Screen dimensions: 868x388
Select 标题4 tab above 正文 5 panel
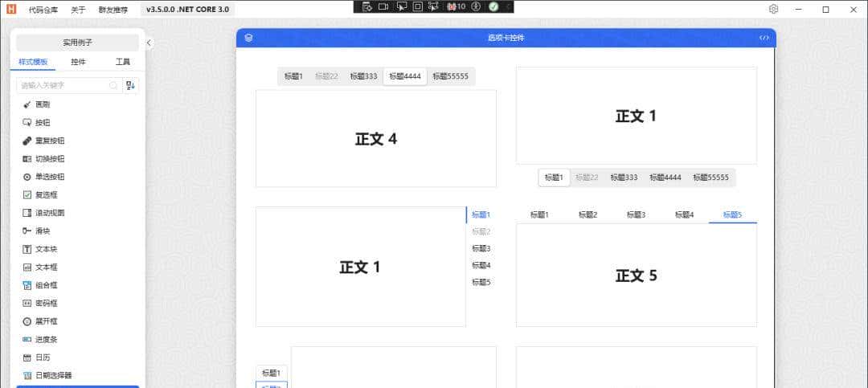pyautogui.click(x=684, y=214)
